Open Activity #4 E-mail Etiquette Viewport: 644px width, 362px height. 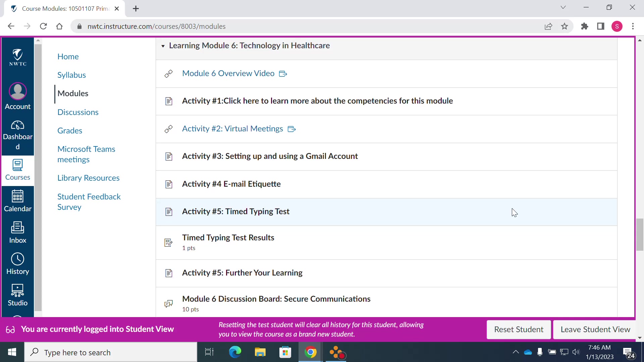[231, 184]
